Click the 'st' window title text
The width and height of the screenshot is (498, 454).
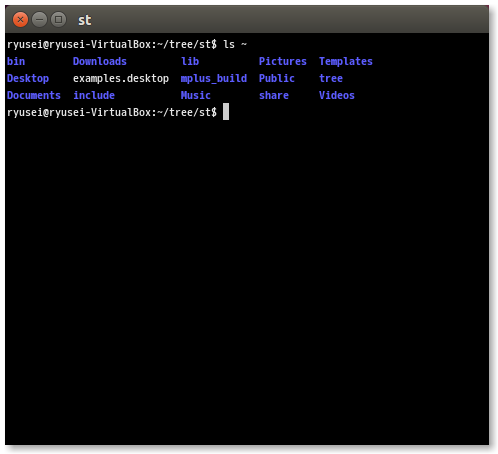(x=85, y=20)
